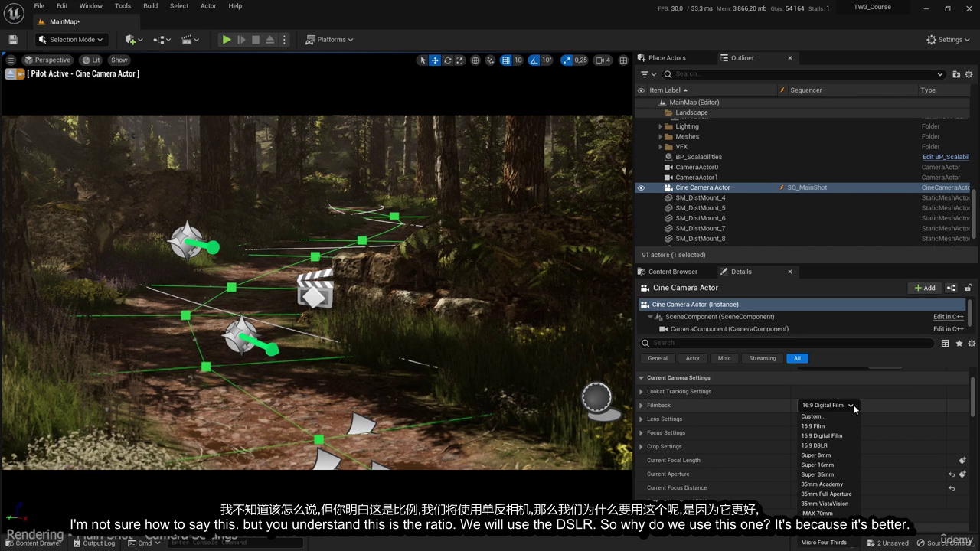Screen dimensions: 980x551
Task: Choose the Select objects arrow tool
Action: (x=422, y=60)
